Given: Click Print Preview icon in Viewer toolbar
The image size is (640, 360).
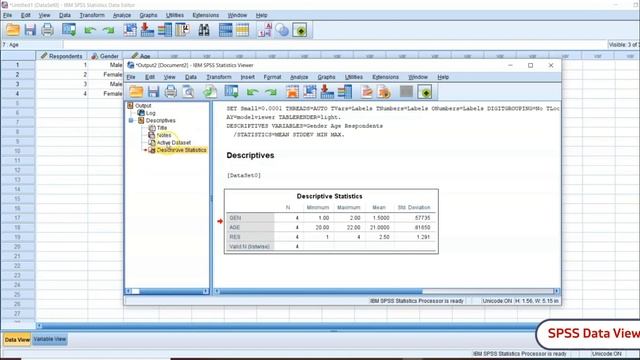Looking at the screenshot, I should click(188, 92).
